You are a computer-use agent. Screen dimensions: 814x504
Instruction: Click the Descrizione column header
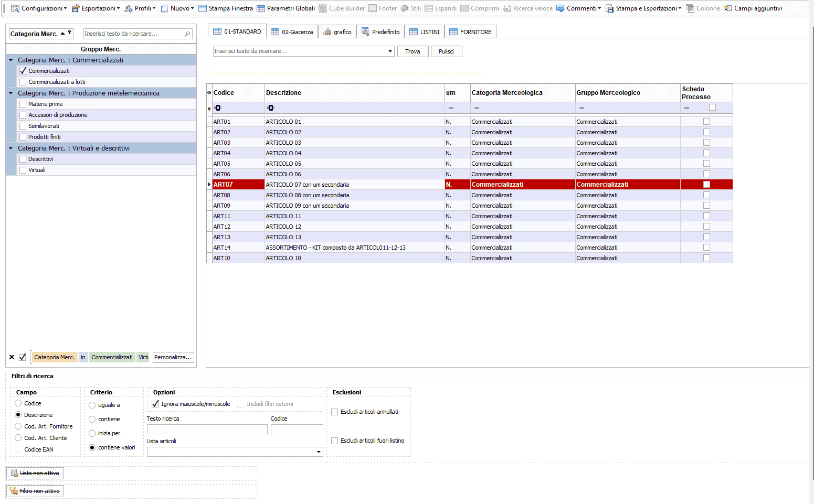(x=355, y=93)
